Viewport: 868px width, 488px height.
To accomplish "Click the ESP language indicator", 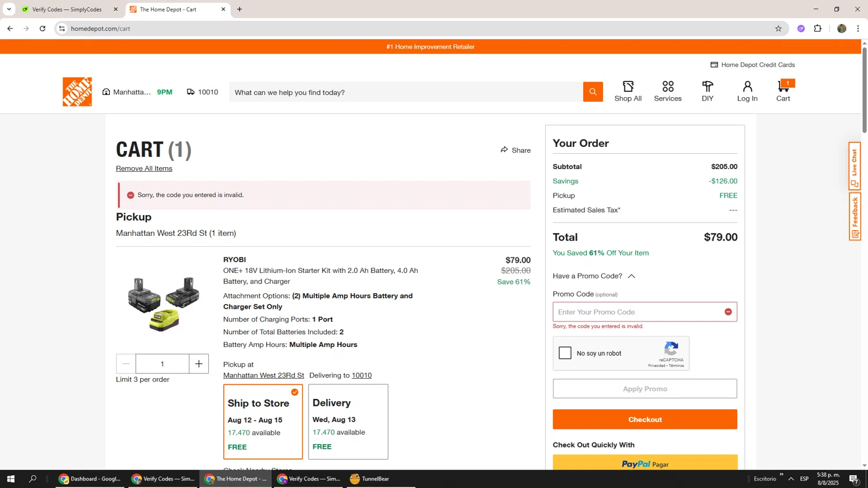I will (x=804, y=479).
